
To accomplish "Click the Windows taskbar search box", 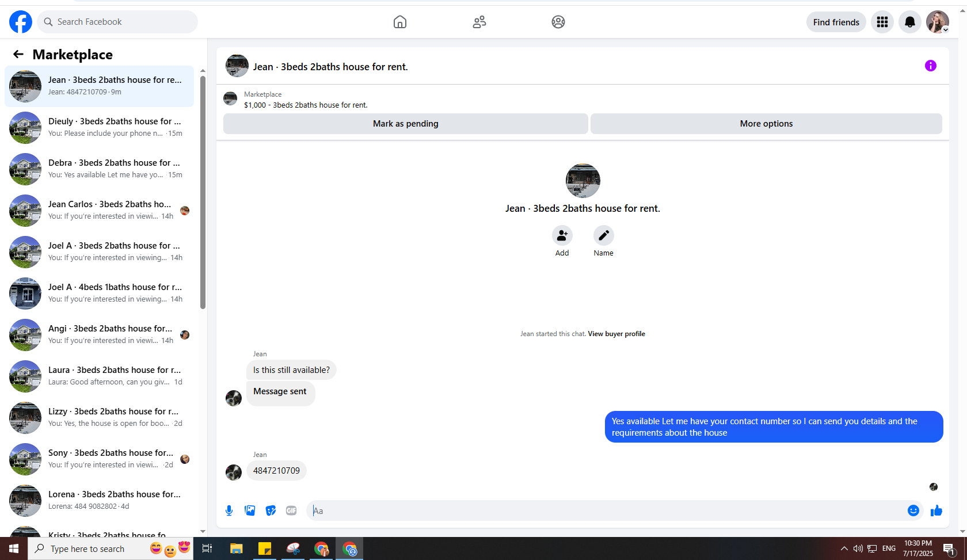I will point(111,548).
